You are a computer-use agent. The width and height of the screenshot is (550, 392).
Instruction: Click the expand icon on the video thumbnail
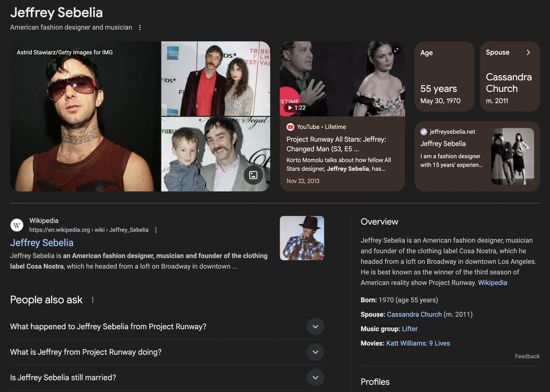(x=396, y=50)
